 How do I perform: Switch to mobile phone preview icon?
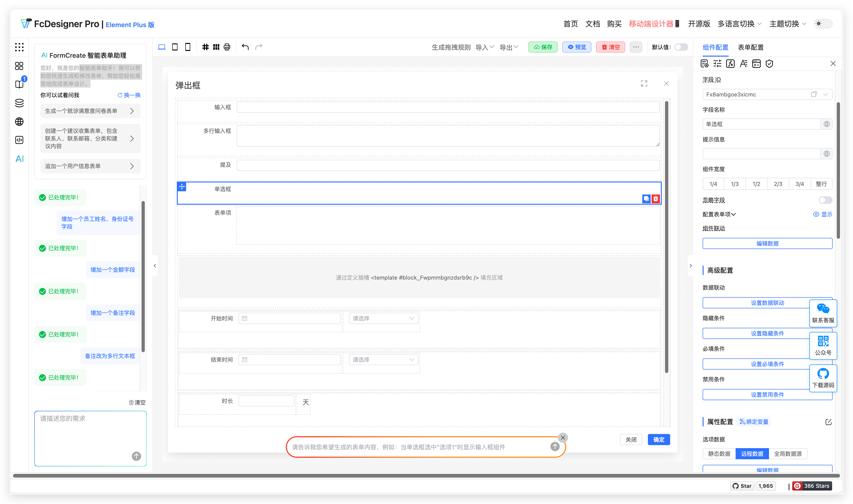(187, 47)
